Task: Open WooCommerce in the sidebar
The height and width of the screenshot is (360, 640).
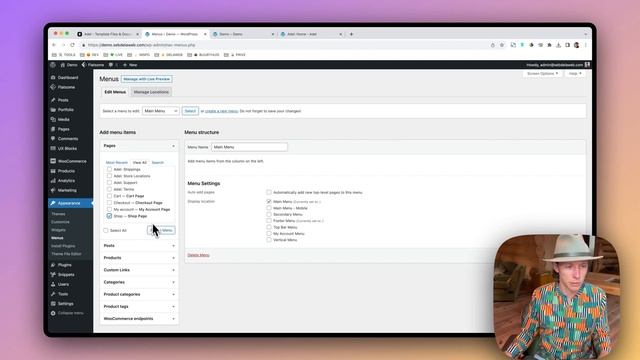Action: click(72, 161)
